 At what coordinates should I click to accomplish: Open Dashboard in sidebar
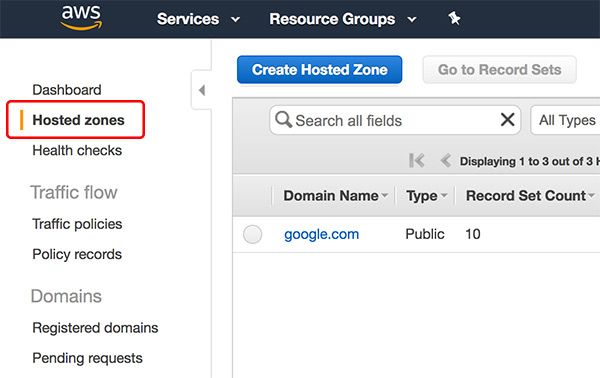pos(67,90)
